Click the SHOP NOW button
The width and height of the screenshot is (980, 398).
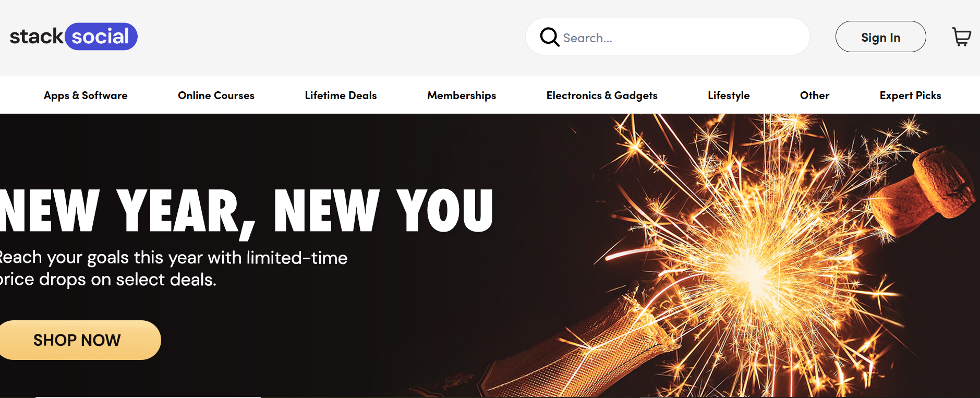tap(77, 340)
